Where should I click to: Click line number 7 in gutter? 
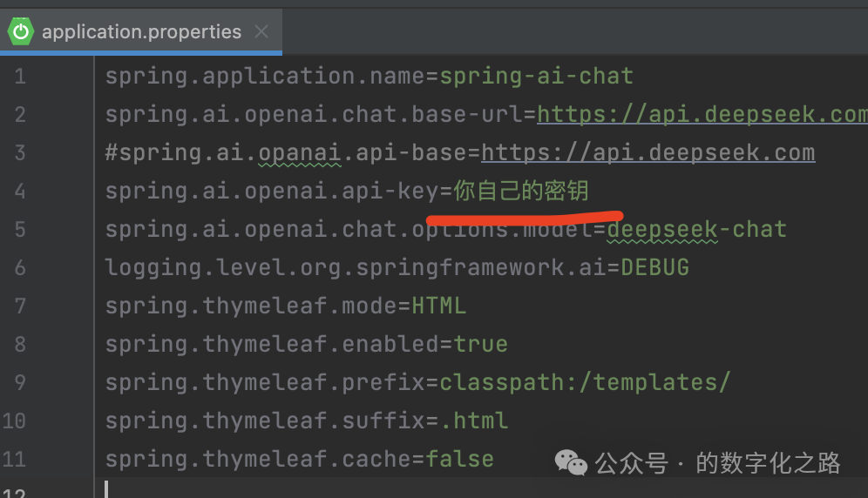[20, 306]
